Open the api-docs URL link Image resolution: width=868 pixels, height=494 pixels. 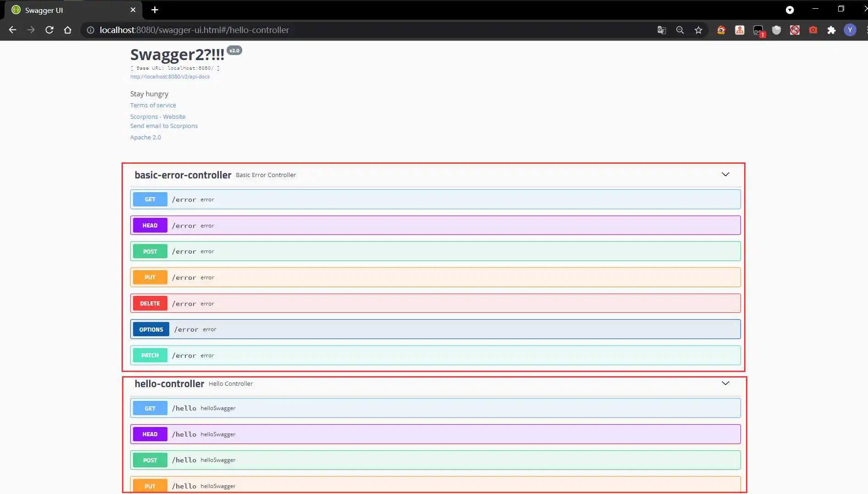pos(170,77)
